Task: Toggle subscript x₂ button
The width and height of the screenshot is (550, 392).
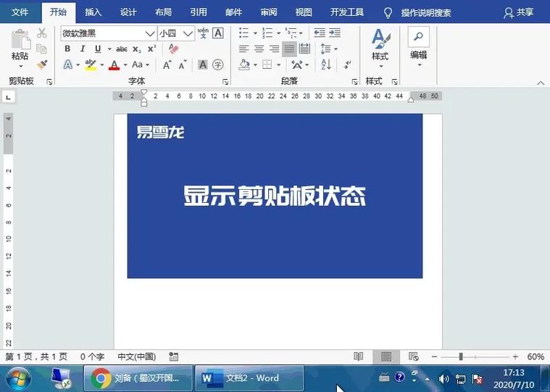Action: pyautogui.click(x=137, y=49)
